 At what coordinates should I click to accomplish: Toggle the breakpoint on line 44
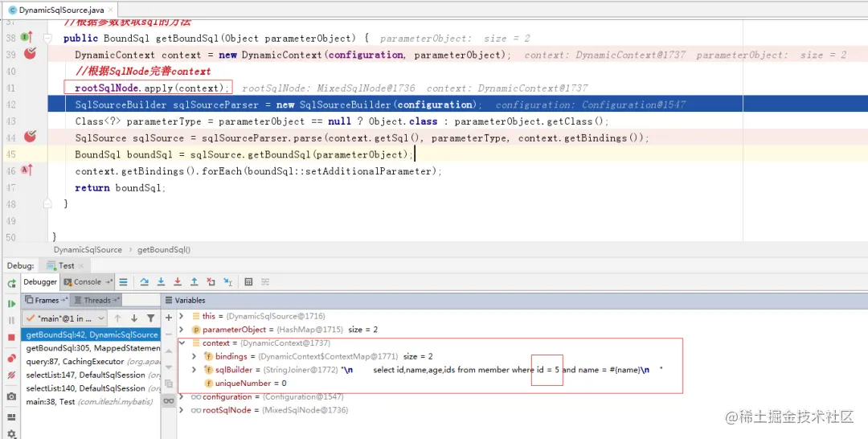pos(30,137)
